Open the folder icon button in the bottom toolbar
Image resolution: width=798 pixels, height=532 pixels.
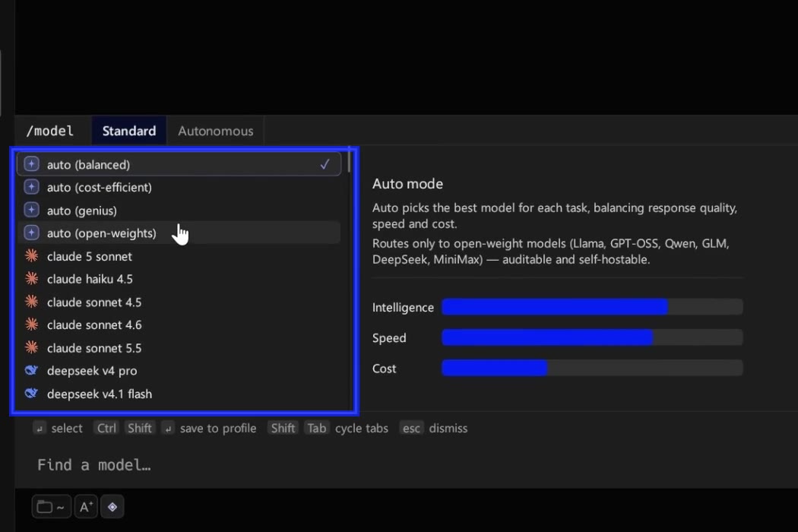[52, 507]
